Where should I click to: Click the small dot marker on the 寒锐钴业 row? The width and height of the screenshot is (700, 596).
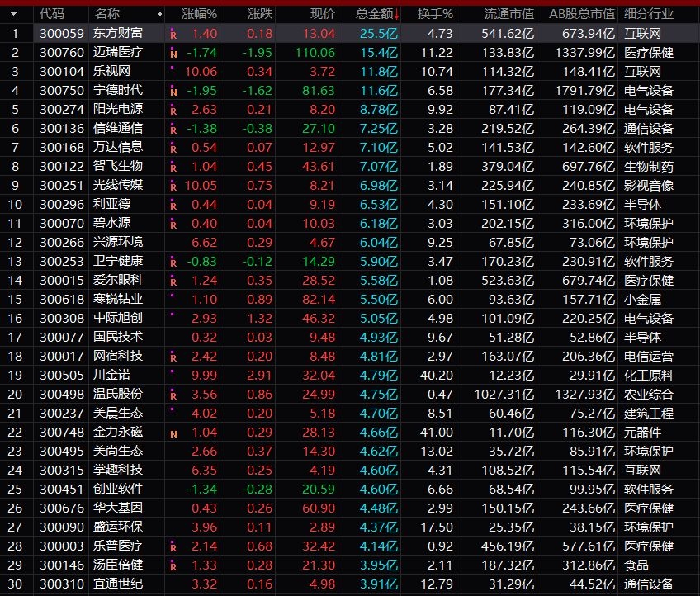pos(172,295)
